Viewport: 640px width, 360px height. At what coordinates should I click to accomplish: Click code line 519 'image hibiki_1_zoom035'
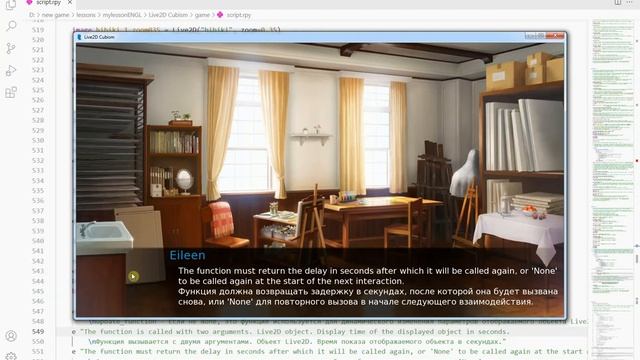coord(176,30)
